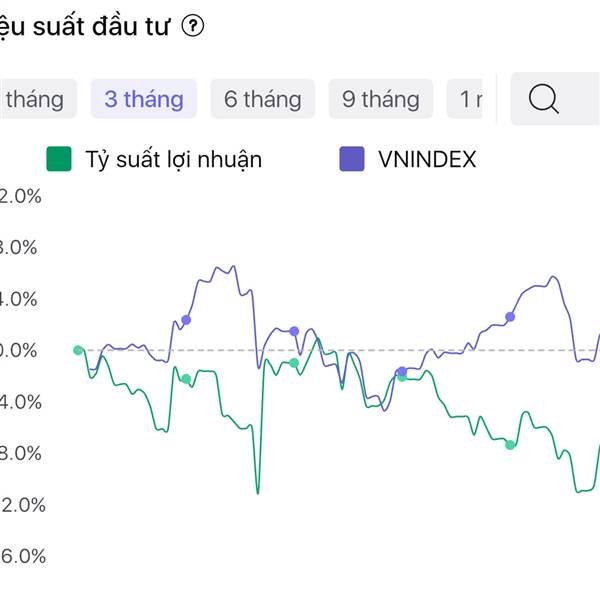
Task: Select the 3 tháng period tab
Action: pos(144,99)
